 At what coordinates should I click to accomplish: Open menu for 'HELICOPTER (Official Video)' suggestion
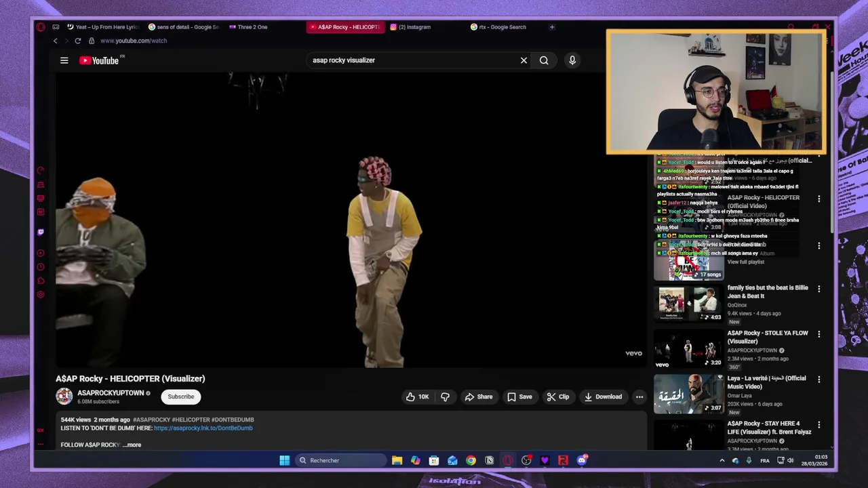pyautogui.click(x=818, y=199)
